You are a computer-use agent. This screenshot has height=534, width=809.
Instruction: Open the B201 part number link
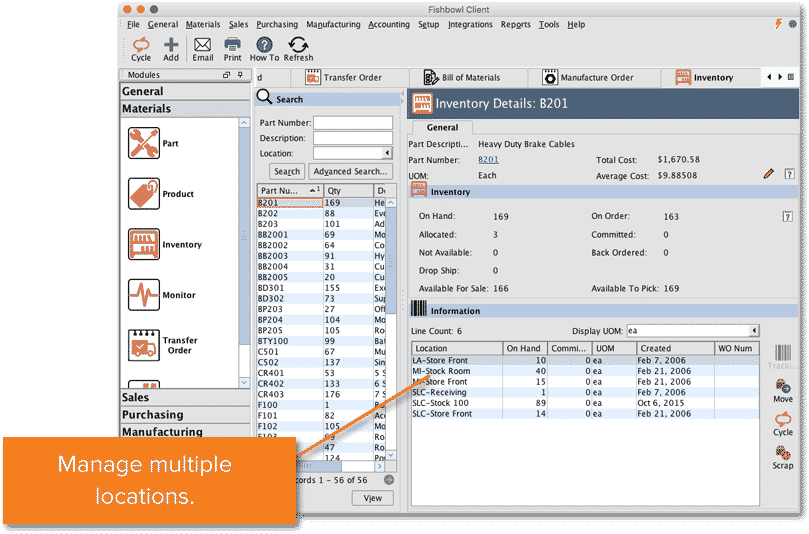[x=488, y=160]
